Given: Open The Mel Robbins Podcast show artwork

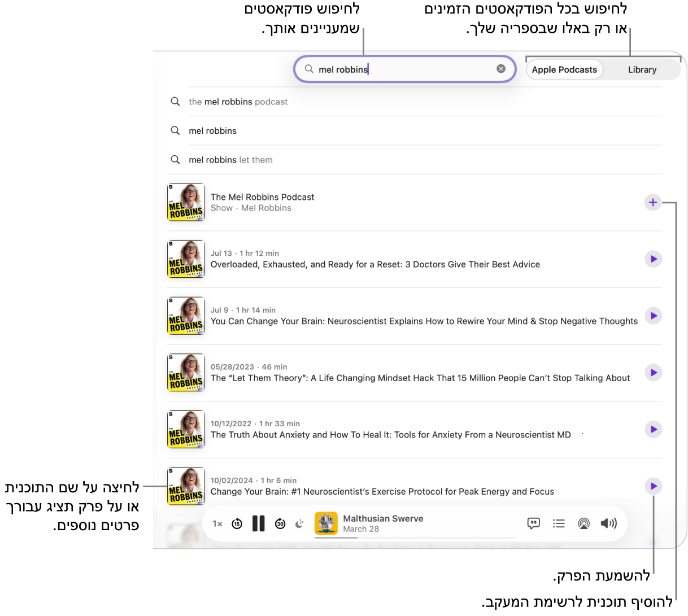Looking at the screenshot, I should [186, 202].
